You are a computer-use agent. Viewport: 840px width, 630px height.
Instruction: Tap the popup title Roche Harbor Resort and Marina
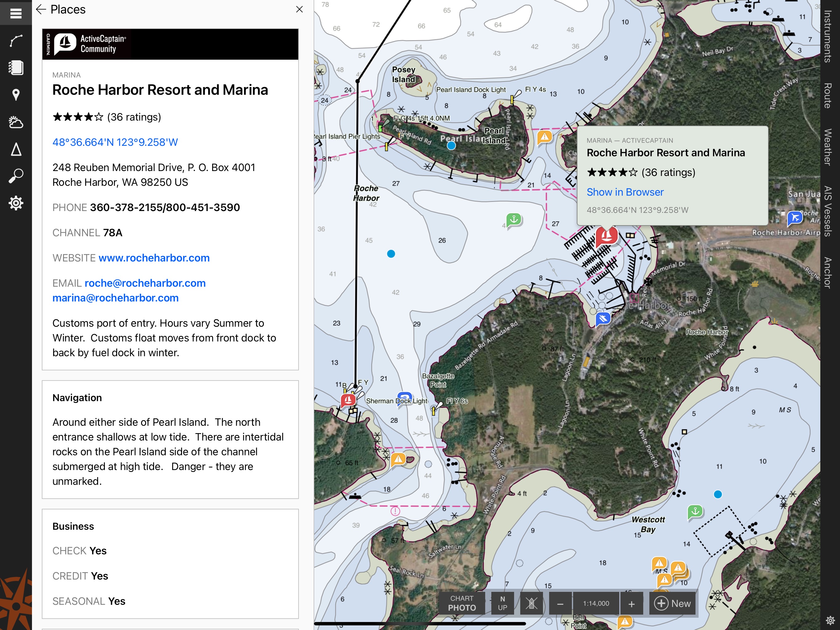pyautogui.click(x=665, y=153)
